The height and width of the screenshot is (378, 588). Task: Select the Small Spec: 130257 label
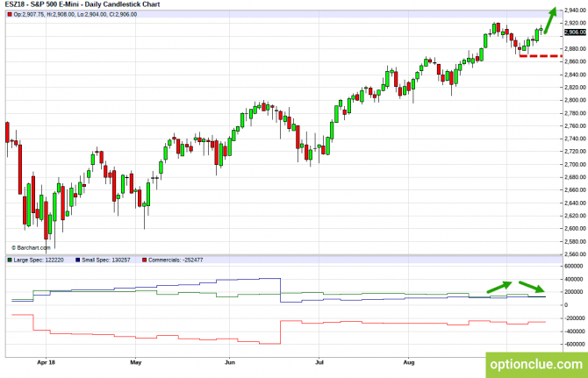(x=105, y=260)
